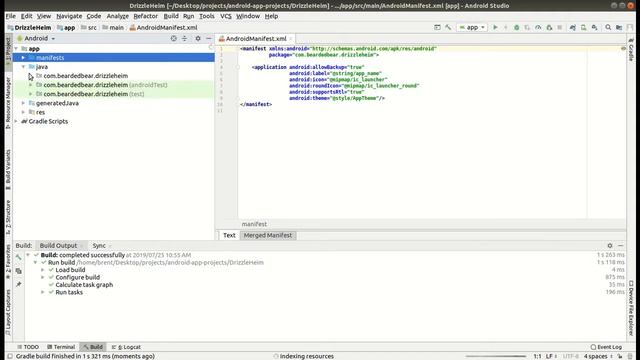Switch to the Sync tab in Build panel

[99, 245]
